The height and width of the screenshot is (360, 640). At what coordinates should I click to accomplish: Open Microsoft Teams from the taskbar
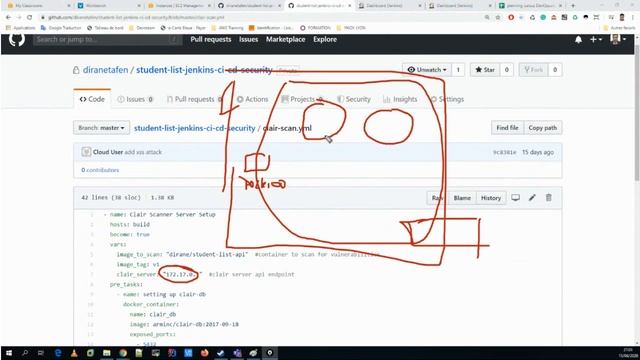coord(237,353)
